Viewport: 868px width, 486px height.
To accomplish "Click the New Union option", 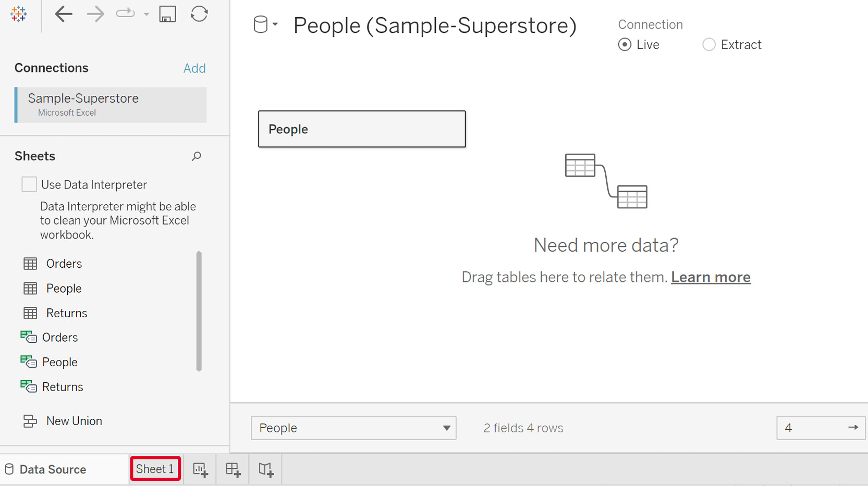I will click(63, 421).
